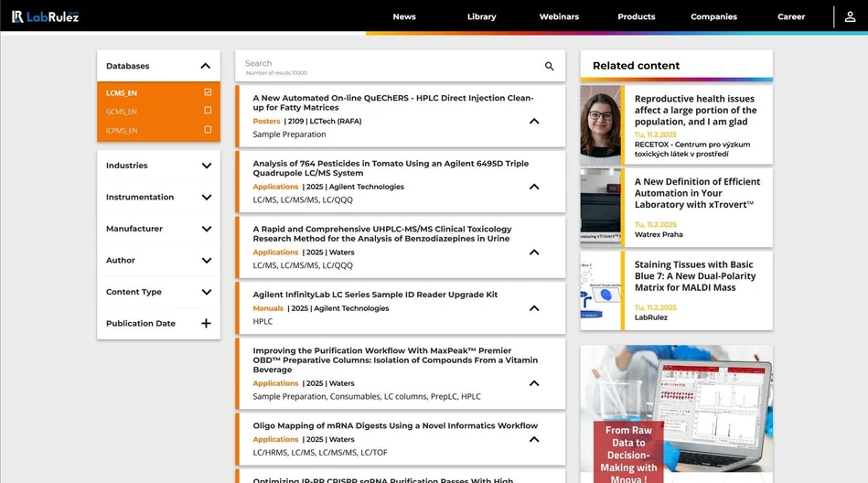The width and height of the screenshot is (868, 483).
Task: Open the Agilent InfinityLab manual title
Action: coord(375,295)
